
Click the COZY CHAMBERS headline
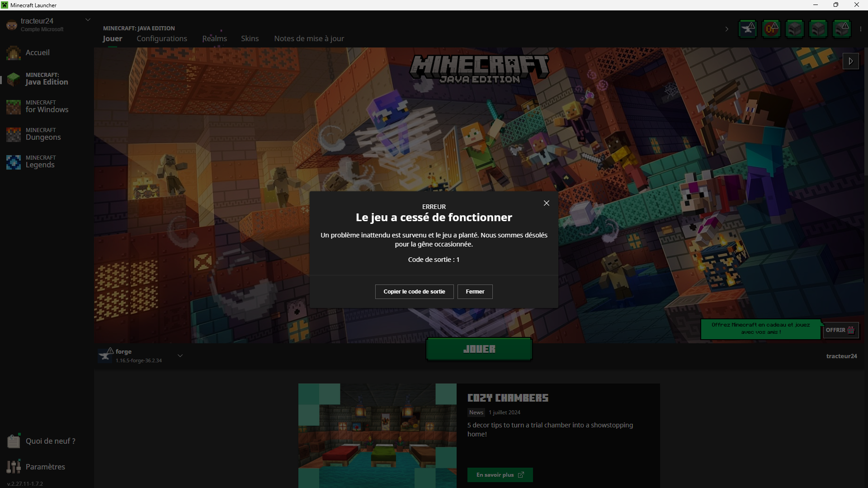(508, 398)
